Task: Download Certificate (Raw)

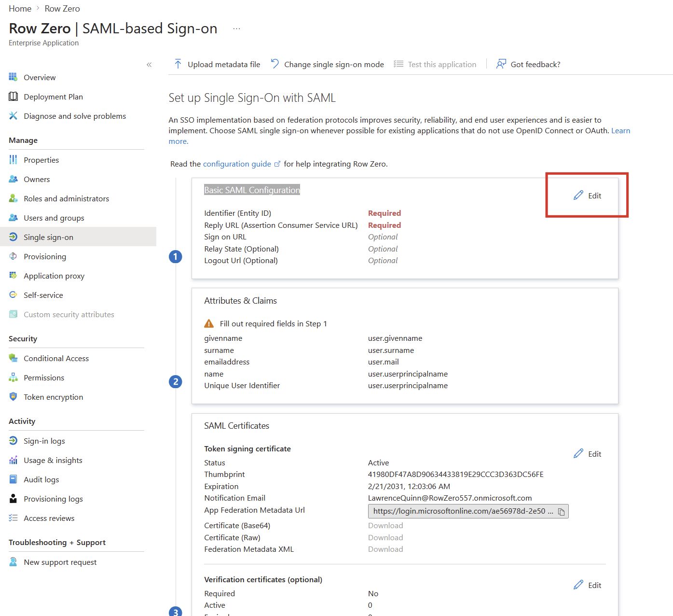Action: coord(385,537)
